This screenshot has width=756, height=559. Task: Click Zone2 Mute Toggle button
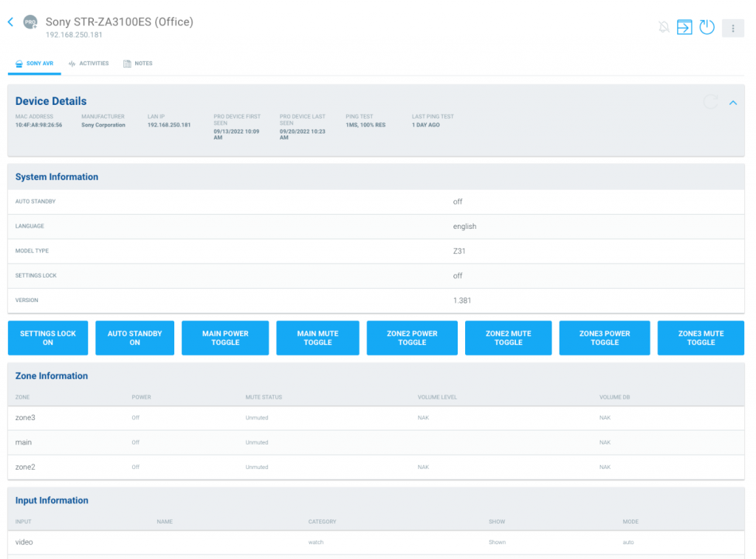(x=508, y=338)
